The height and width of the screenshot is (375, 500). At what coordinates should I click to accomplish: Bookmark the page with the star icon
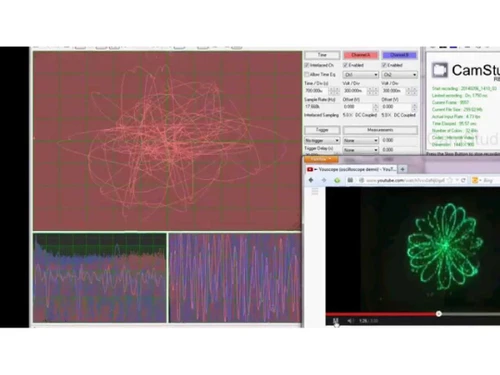(x=450, y=180)
